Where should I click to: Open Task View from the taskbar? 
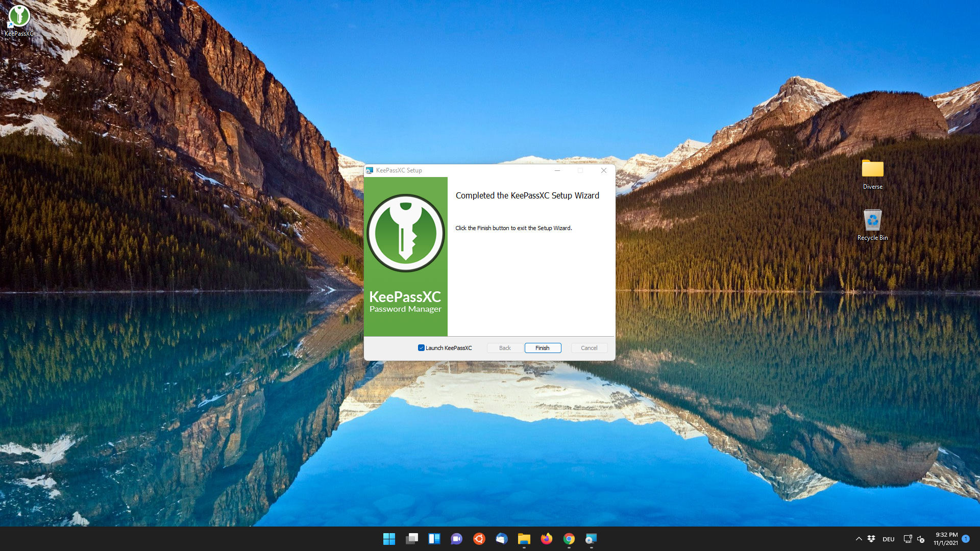412,539
